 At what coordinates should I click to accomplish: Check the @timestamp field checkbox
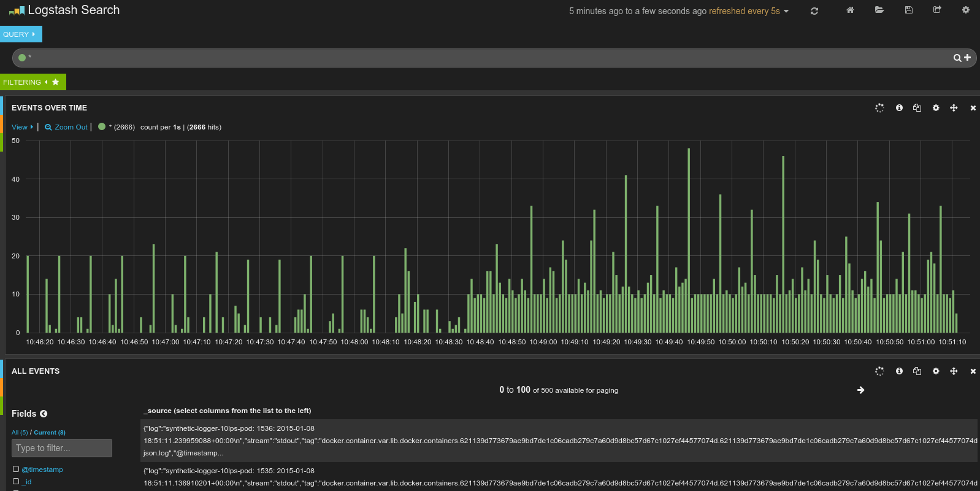click(16, 469)
